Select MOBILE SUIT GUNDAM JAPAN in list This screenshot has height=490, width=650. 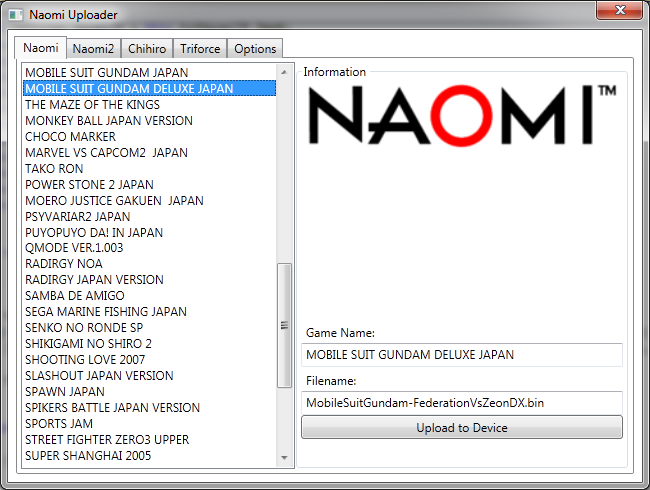coord(149,73)
